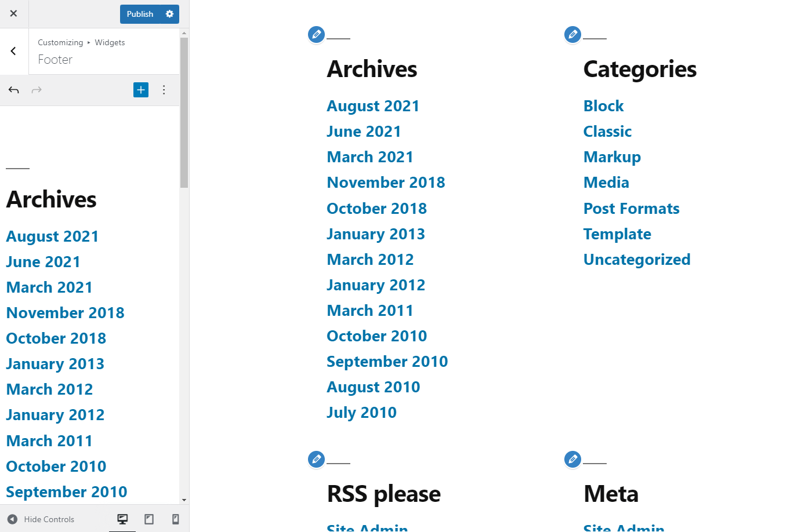
Task: Switch preview to tablet view
Action: 148,519
